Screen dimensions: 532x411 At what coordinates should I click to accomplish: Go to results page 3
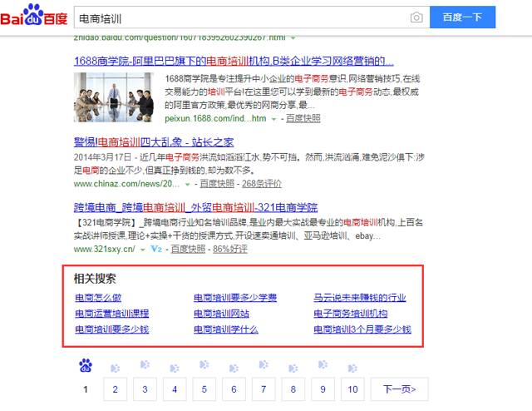[145, 389]
